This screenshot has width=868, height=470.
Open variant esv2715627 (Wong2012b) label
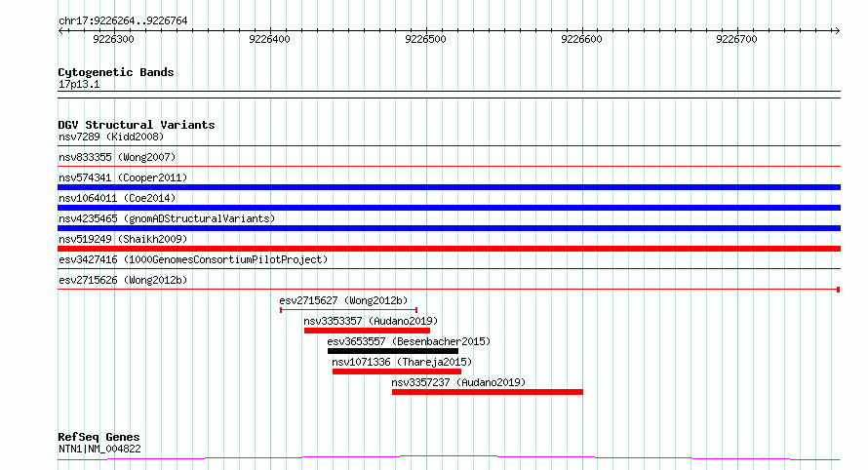[343, 300]
